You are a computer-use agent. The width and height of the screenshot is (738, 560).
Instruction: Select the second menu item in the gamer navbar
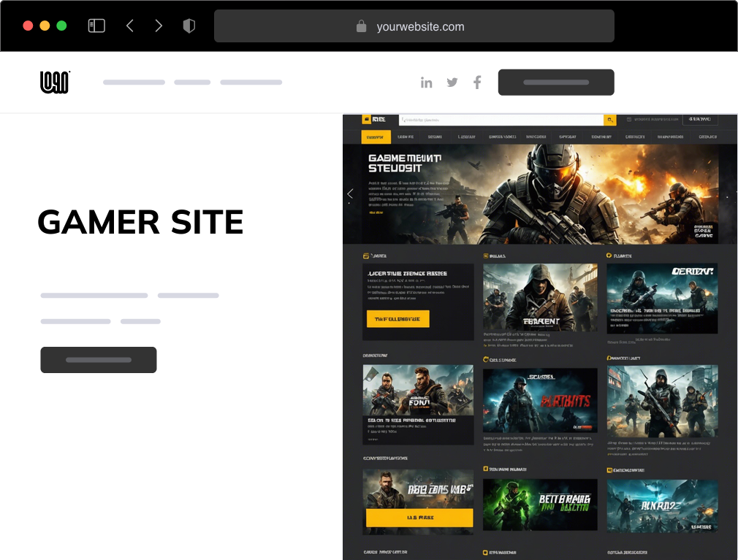406,137
